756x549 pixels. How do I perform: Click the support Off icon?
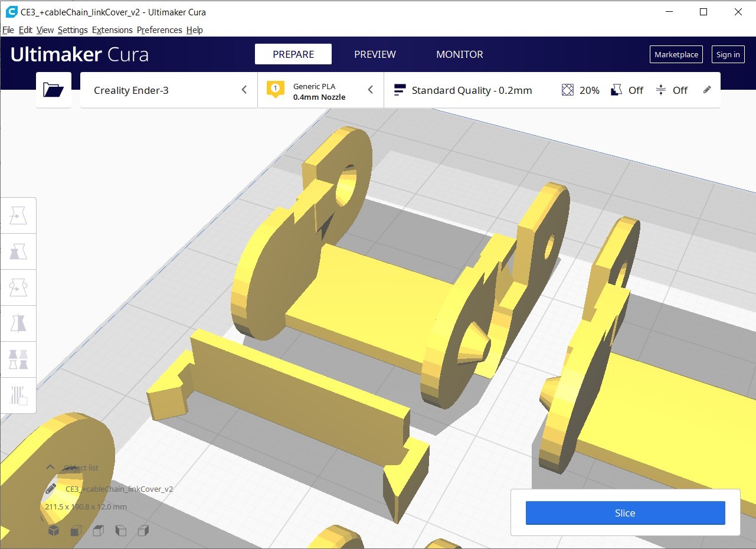pos(616,90)
